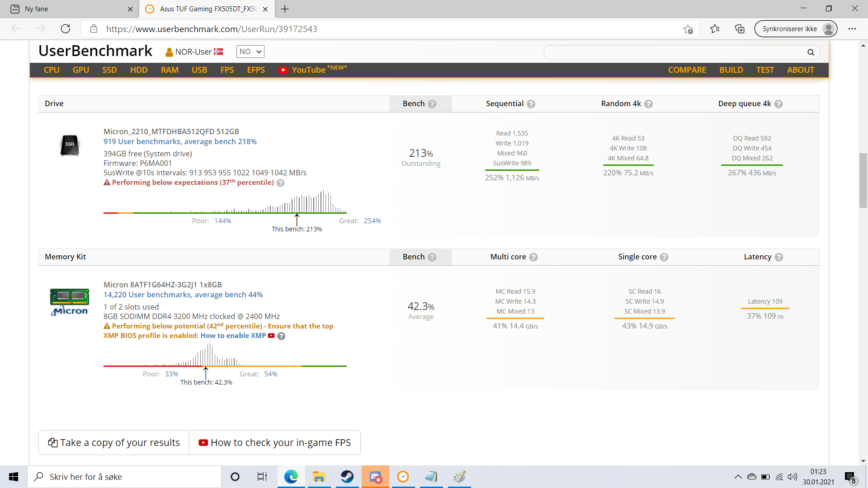Click help icon next to Latency

click(x=779, y=257)
